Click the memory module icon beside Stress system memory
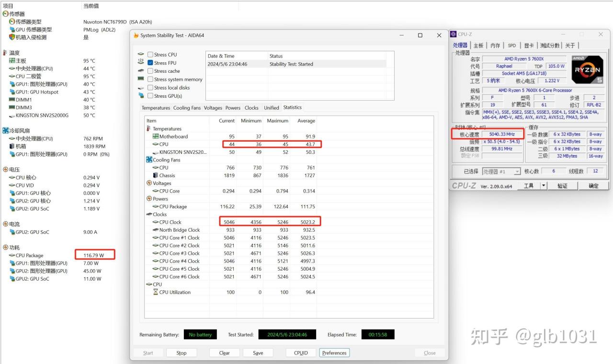This screenshot has height=364, width=613. pos(141,79)
